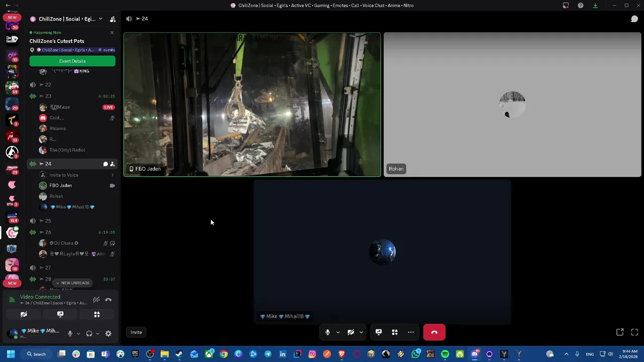Open the events channel link

click(106, 50)
